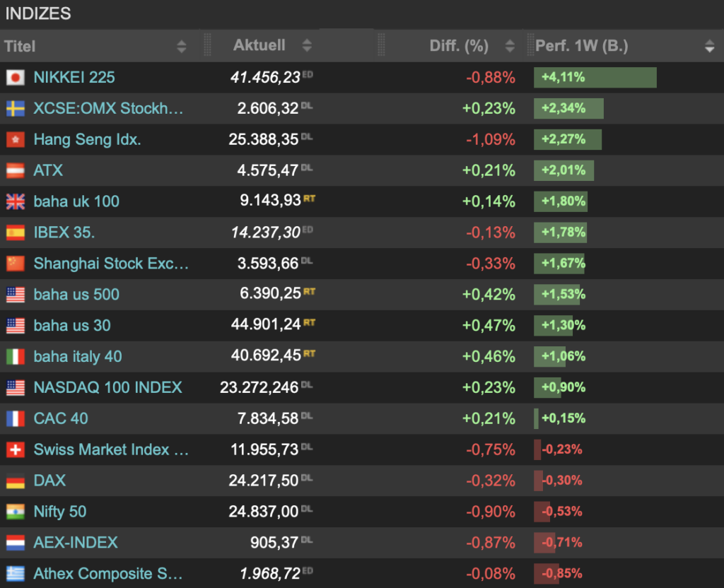Click the NIKKEI 225 value 41.456,23
Screen dimensions: 724x588
(266, 78)
